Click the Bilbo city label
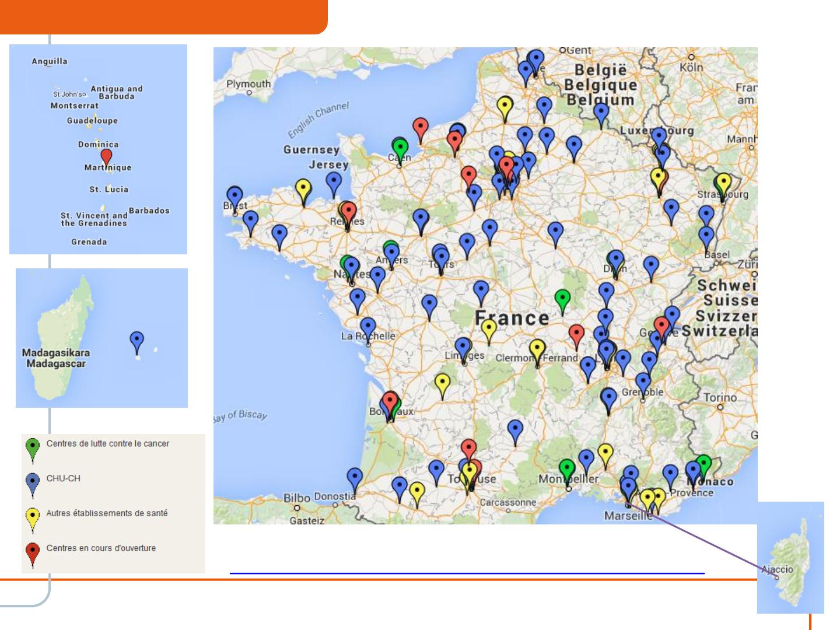Screen dimensions: 840x630 click(296, 499)
